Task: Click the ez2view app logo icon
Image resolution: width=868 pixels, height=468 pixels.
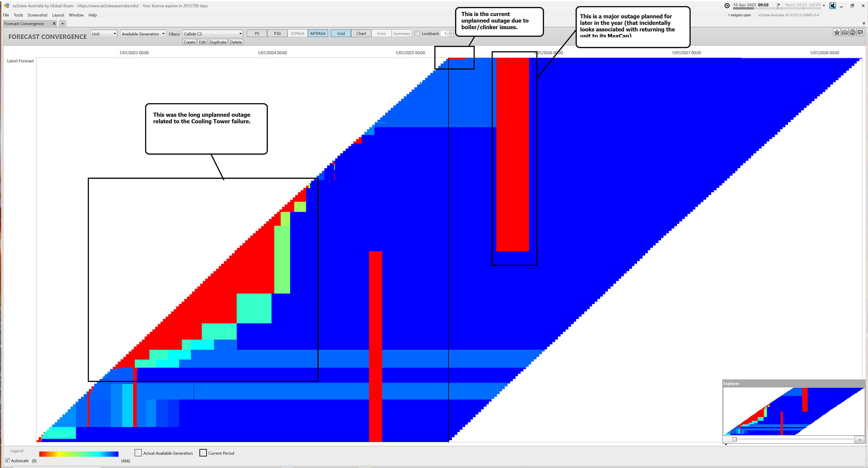Action: pyautogui.click(x=6, y=5)
